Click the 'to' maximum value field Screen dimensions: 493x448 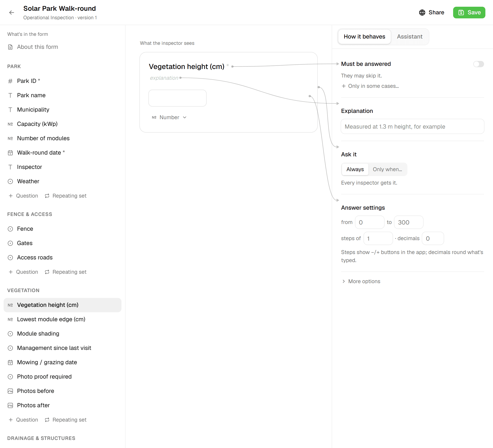[408, 222]
